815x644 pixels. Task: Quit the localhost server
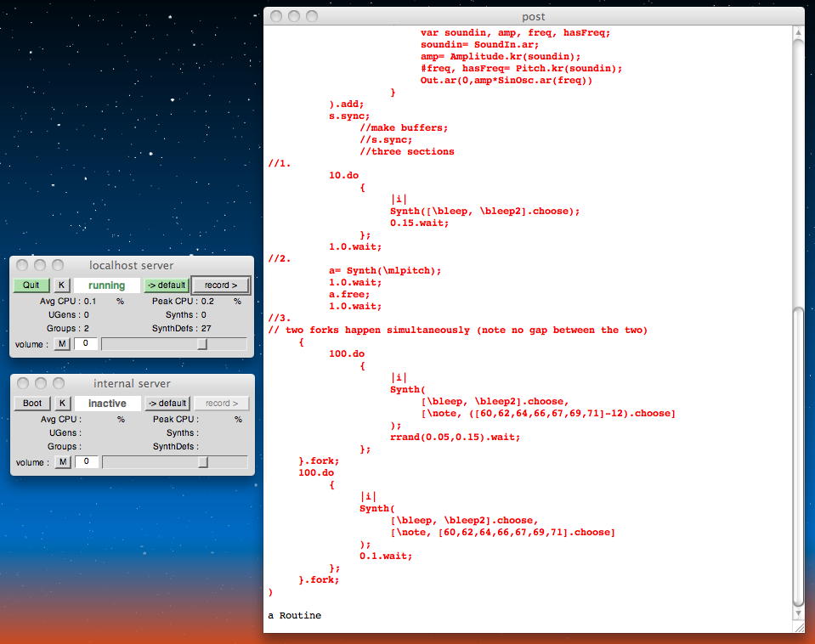[x=31, y=285]
